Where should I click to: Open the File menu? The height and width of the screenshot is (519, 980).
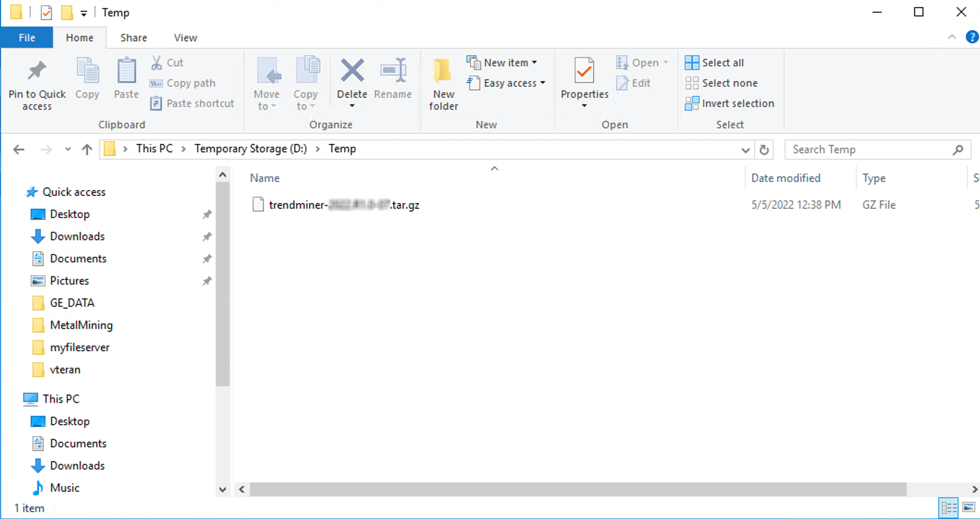pyautogui.click(x=26, y=38)
